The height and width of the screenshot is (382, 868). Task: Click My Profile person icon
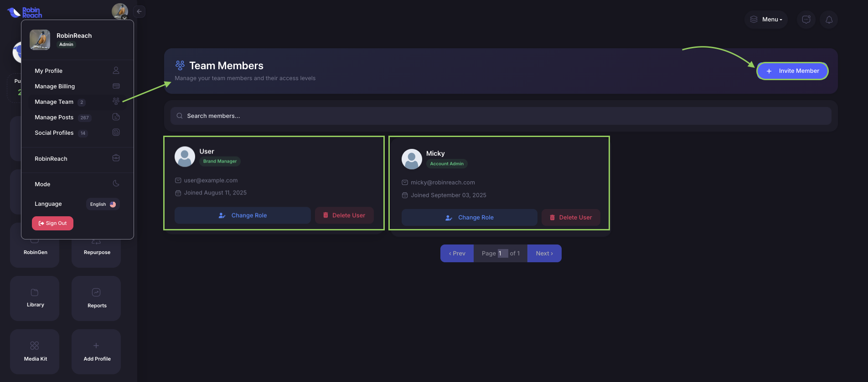(x=116, y=71)
